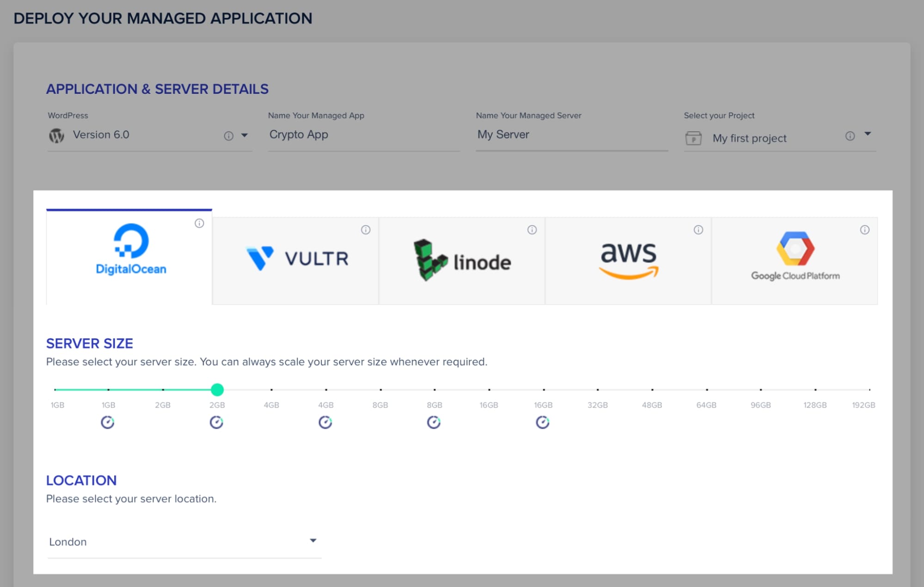Select the 128GB server size mark
Image resolution: width=924 pixels, height=587 pixels.
815,390
